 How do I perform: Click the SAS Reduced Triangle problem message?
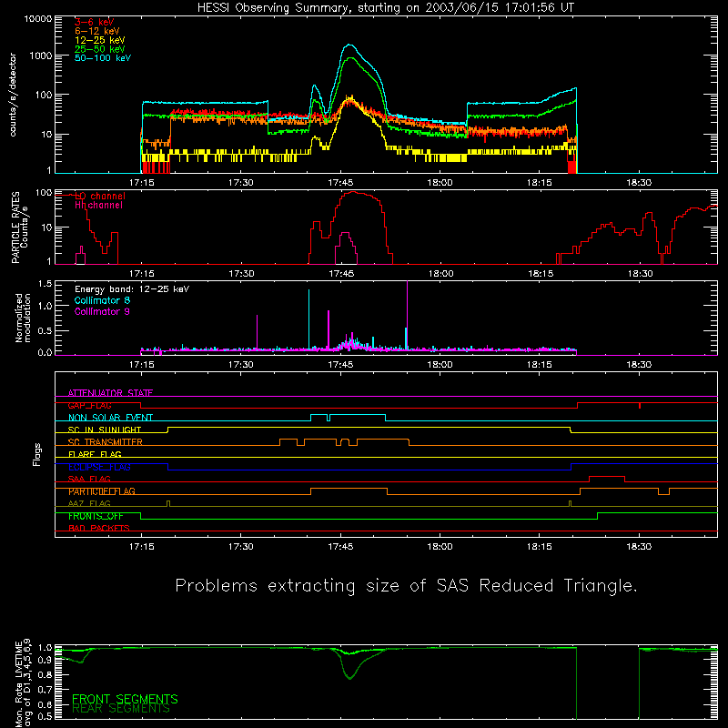[x=406, y=586]
